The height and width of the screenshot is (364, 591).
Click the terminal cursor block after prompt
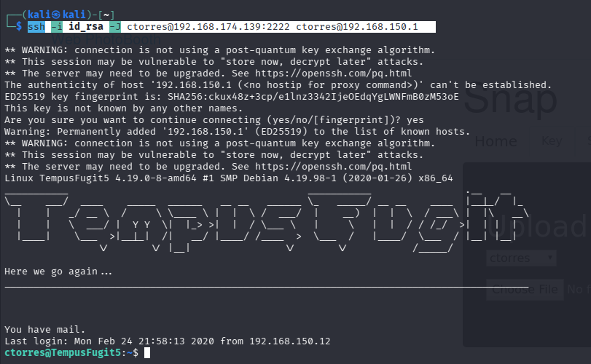pos(147,352)
